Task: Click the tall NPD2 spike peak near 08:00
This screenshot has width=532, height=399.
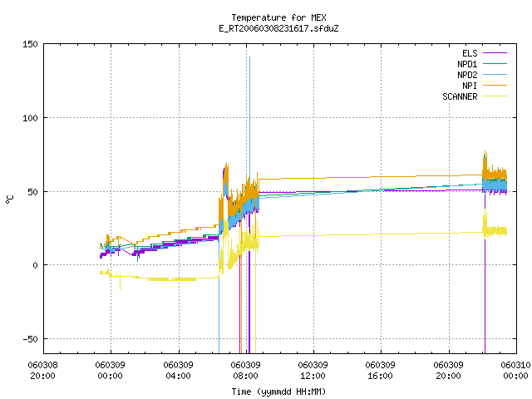Action: [x=249, y=57]
